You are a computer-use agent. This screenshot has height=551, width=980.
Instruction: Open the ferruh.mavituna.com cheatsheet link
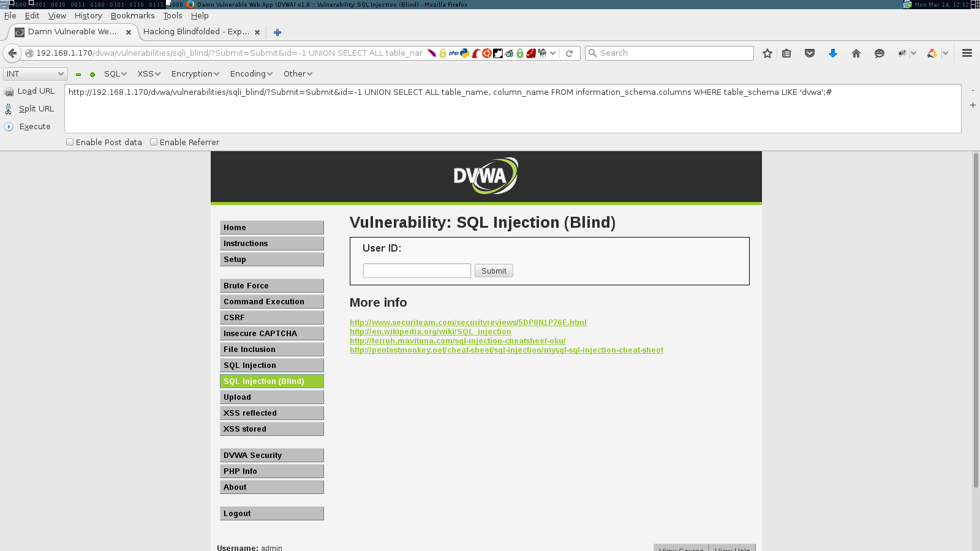click(458, 341)
